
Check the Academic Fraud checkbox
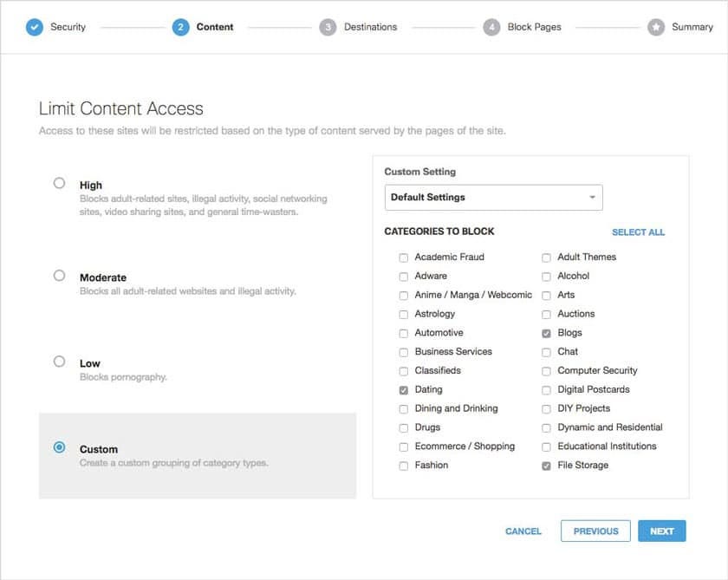point(404,257)
